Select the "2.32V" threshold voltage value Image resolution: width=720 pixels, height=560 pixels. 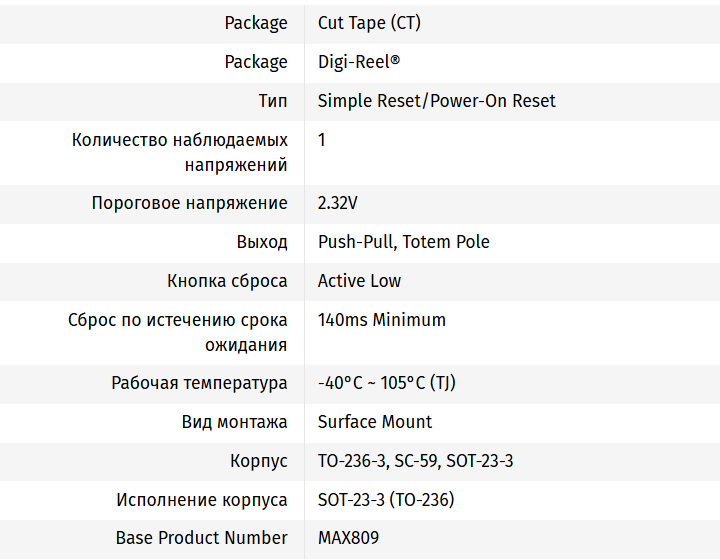[x=337, y=203]
